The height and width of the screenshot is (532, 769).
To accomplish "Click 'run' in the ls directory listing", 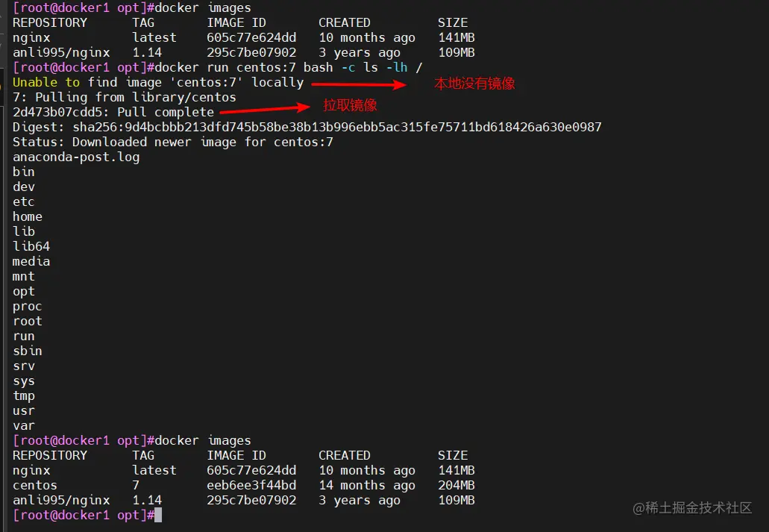I will pos(24,337).
